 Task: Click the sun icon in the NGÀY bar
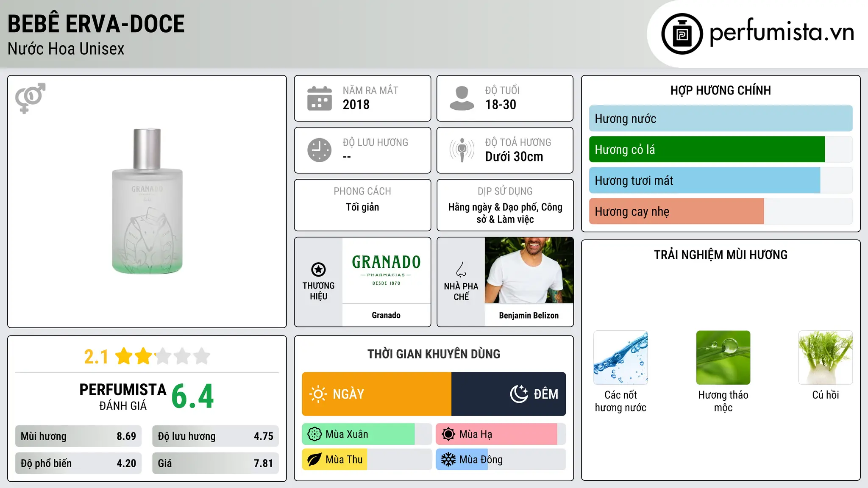point(318,394)
